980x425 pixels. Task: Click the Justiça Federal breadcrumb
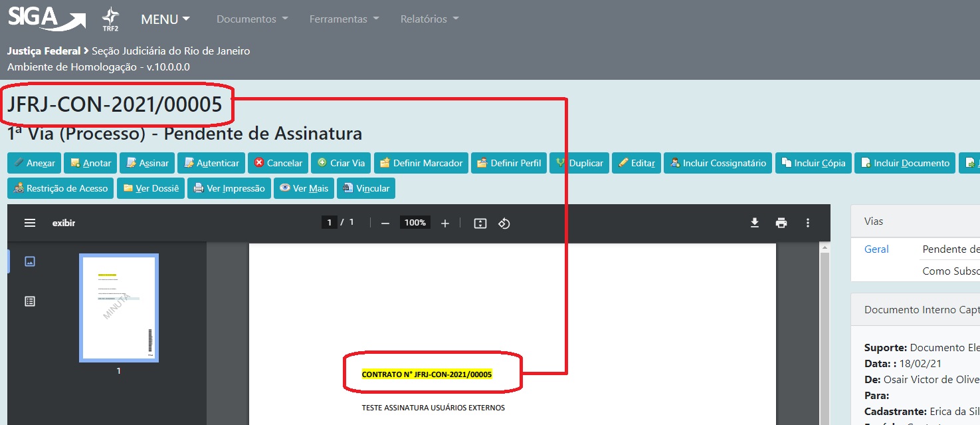click(x=44, y=51)
